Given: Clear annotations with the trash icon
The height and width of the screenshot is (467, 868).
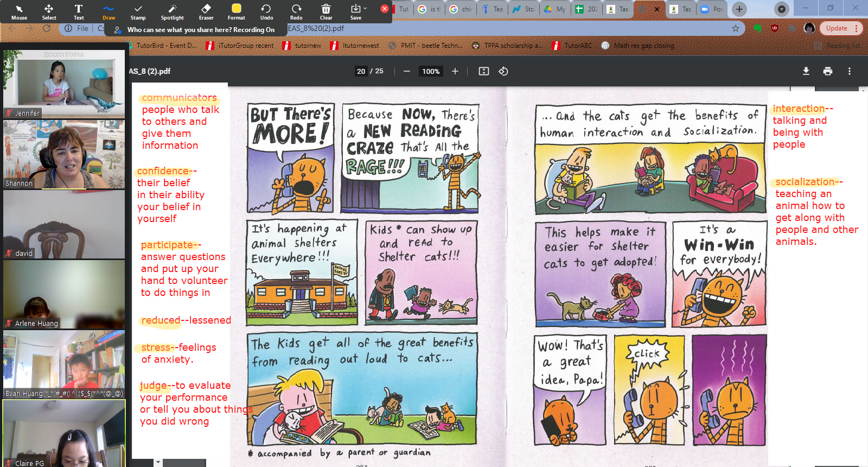Looking at the screenshot, I should (326, 12).
